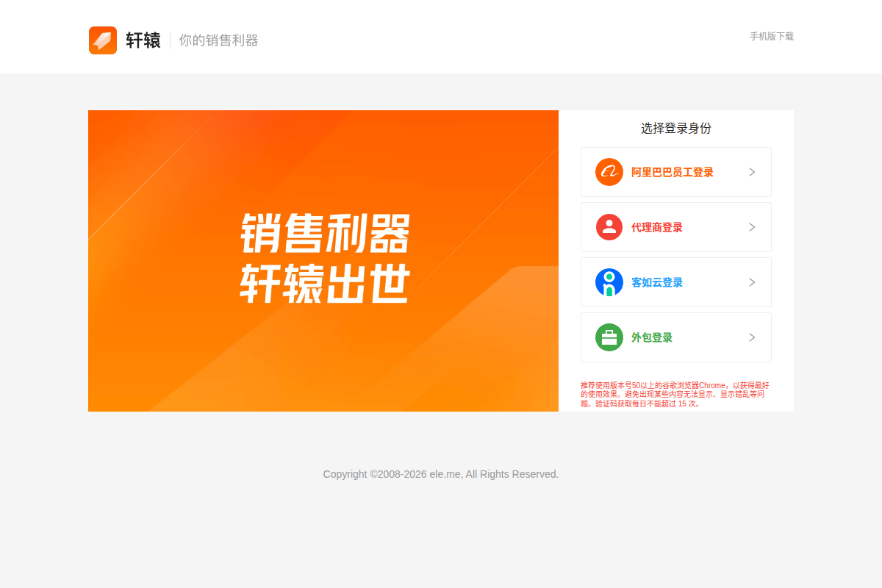This screenshot has width=882, height=588.
Task: Click the red agent person icon
Action: [609, 227]
